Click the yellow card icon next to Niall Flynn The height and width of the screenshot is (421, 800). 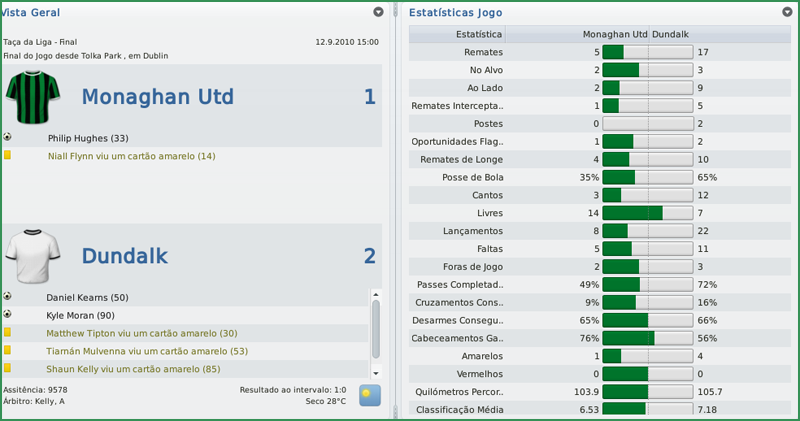coord(7,156)
